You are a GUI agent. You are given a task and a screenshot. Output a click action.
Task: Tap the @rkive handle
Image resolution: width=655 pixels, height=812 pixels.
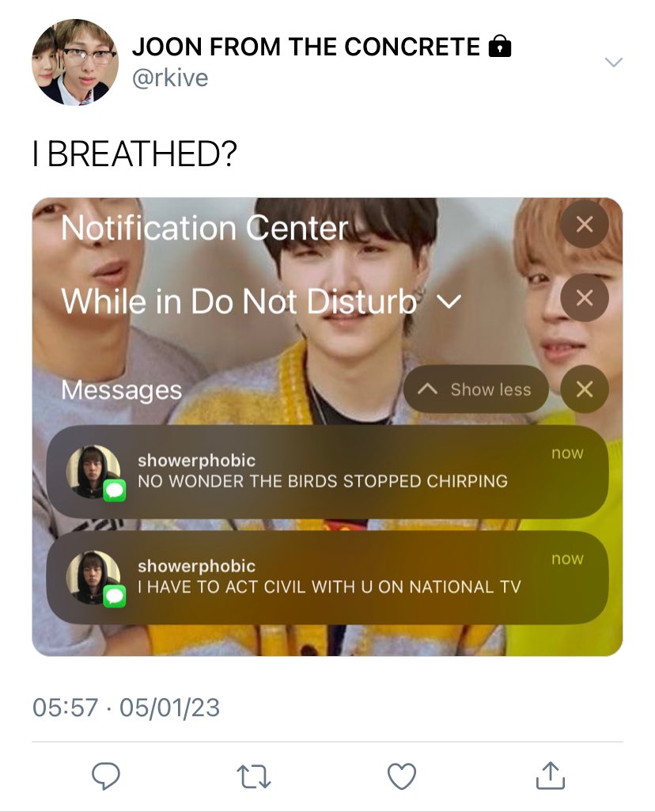pyautogui.click(x=170, y=78)
